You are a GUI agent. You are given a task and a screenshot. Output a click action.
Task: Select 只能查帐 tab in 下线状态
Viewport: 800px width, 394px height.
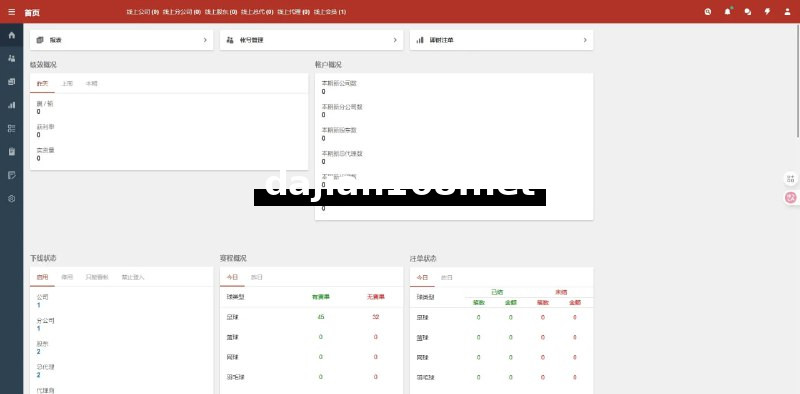96,277
